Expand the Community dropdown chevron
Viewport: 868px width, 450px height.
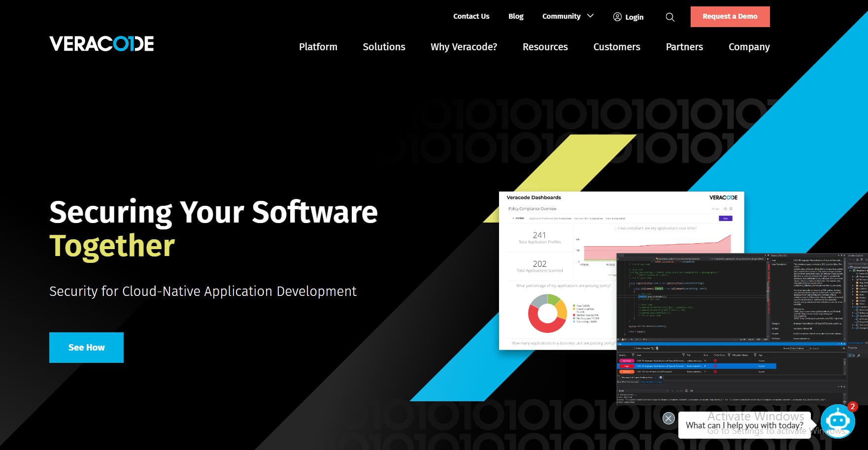pos(590,16)
